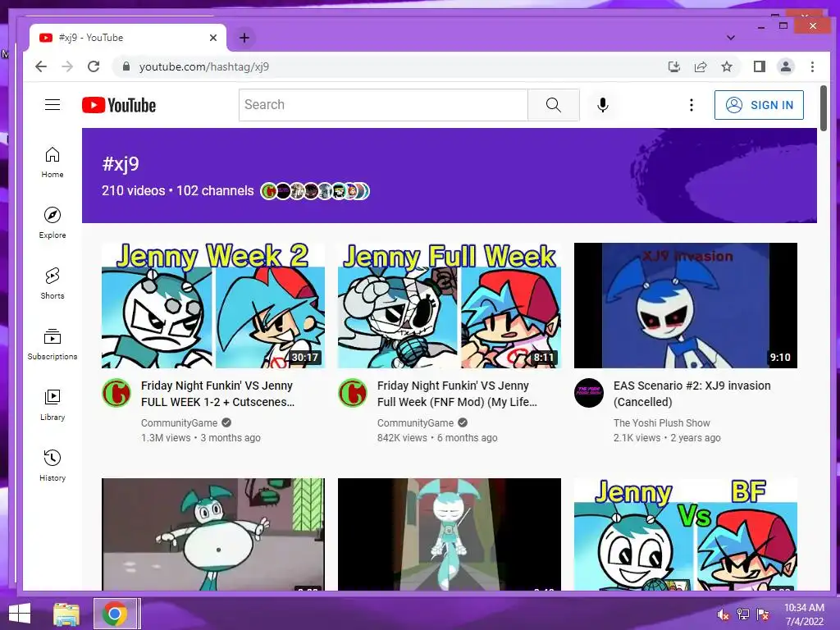This screenshot has width=840, height=630.
Task: Activate voice search microphone
Action: tap(603, 105)
